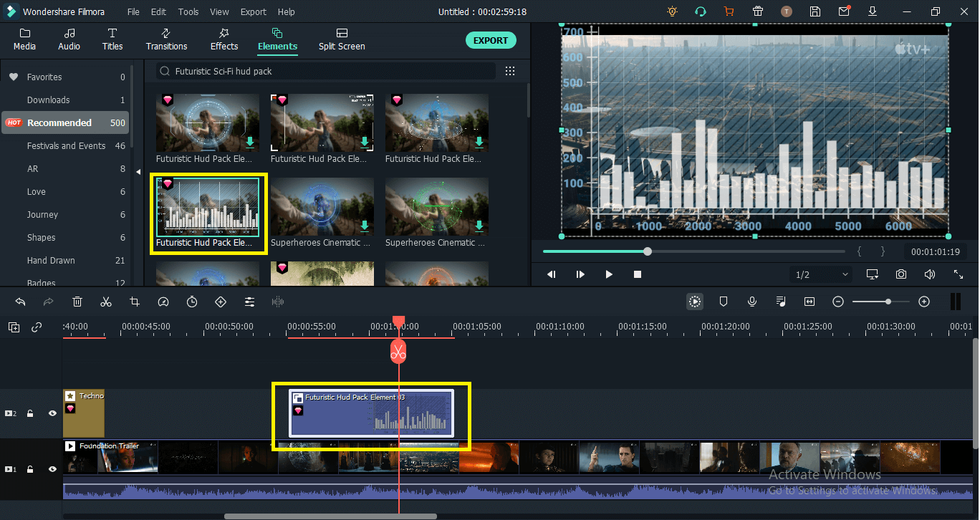Viewport: 980px width, 520px height.
Task: Open the View menu
Action: pos(219,12)
